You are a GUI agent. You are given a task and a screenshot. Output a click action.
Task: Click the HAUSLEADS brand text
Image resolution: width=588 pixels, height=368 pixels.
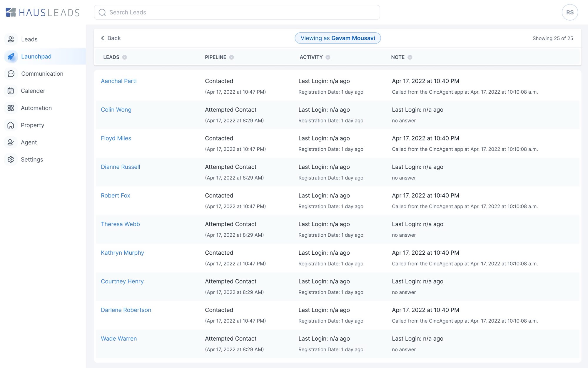pos(49,12)
